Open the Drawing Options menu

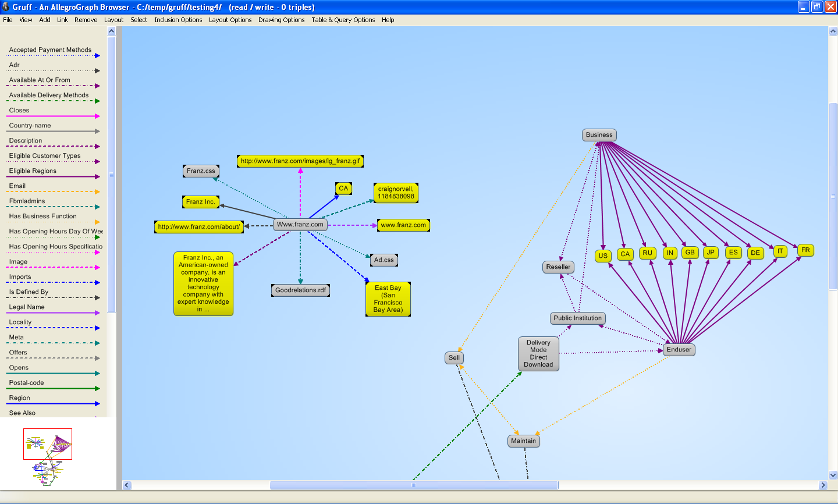pos(281,20)
